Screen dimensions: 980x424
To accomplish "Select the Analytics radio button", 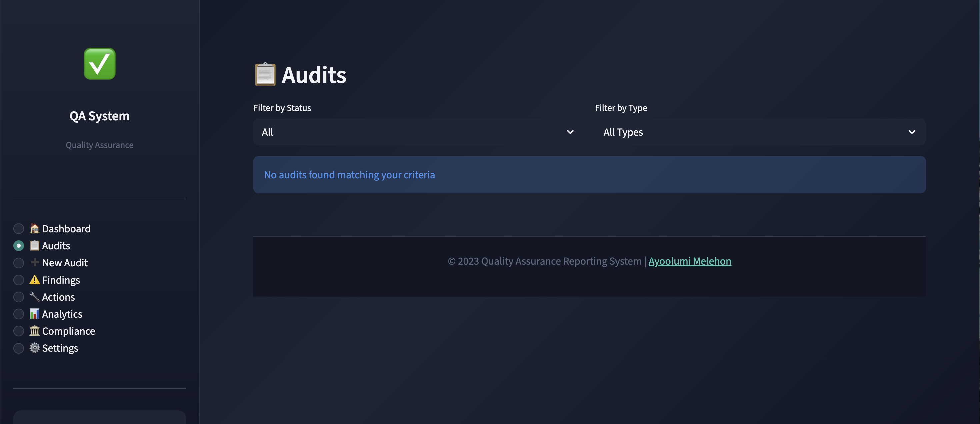I will (19, 314).
